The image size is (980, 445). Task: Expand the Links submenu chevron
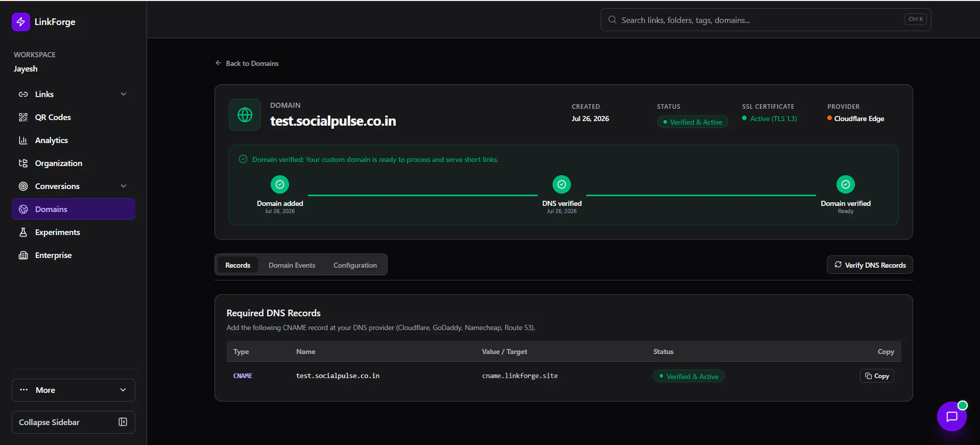click(x=124, y=94)
